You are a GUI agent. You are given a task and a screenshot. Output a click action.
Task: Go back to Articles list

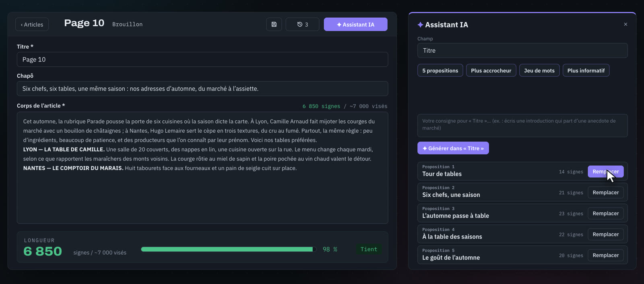coord(32,25)
